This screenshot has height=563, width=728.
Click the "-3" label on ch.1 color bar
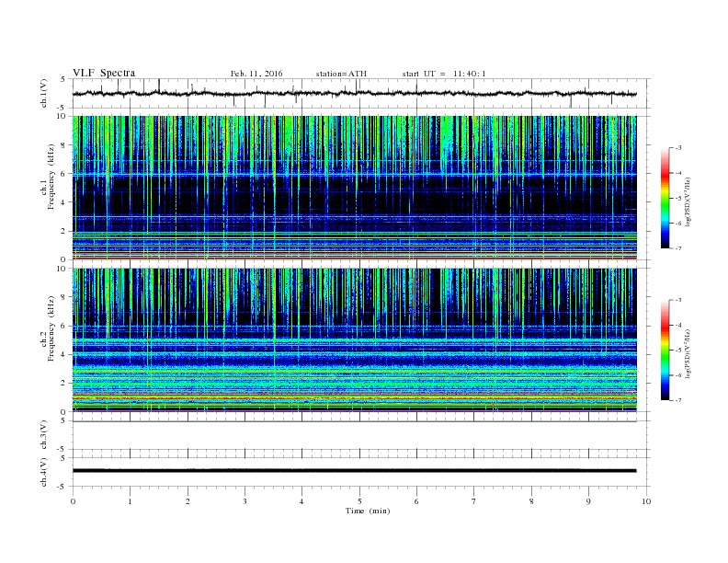(678, 148)
